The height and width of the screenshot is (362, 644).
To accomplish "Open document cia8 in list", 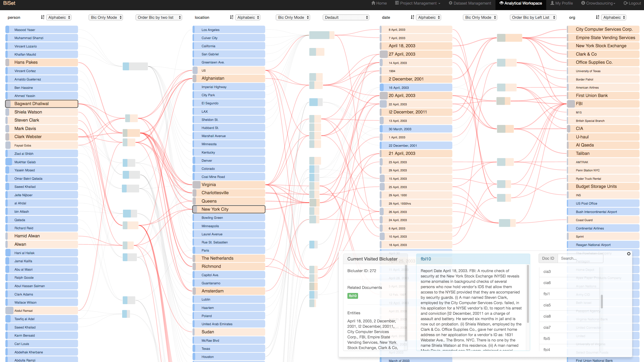I will coord(569,316).
